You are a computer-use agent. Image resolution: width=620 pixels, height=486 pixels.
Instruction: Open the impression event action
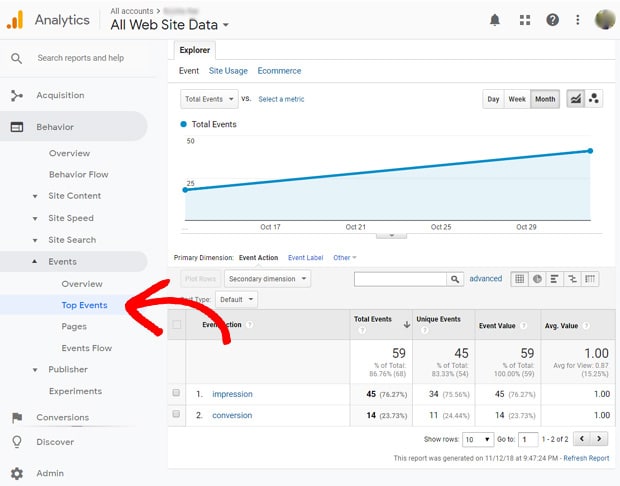coord(232,394)
